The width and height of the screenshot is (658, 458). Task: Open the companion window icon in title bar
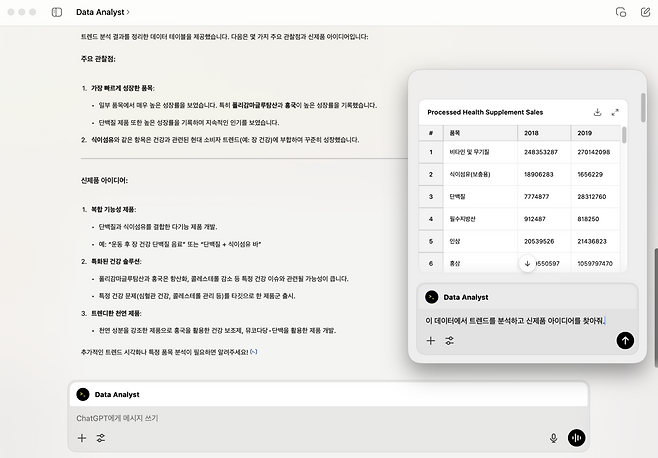[620, 12]
